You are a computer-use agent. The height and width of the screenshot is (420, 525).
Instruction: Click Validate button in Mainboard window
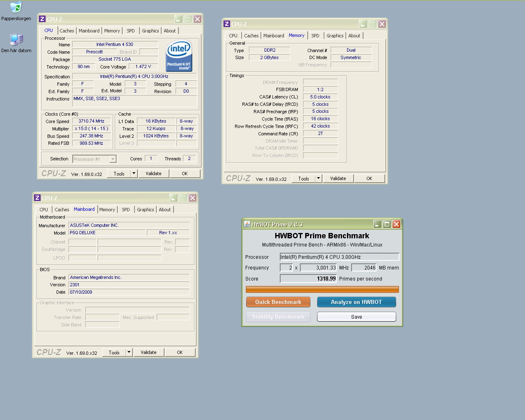pyautogui.click(x=148, y=352)
